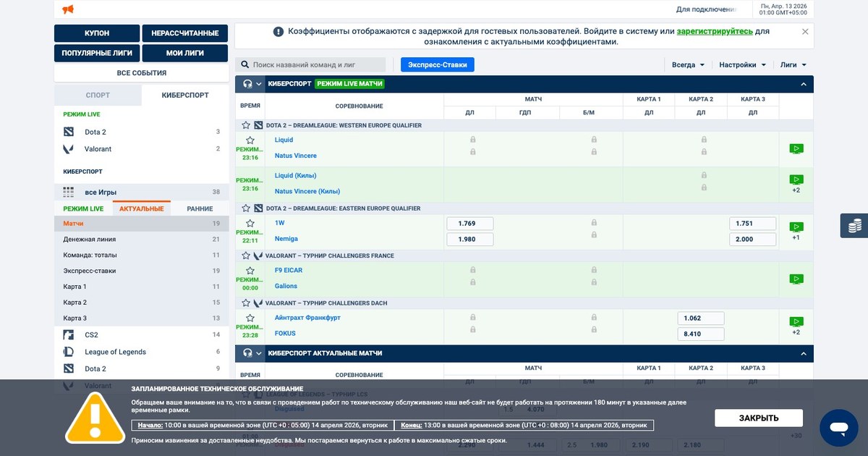The height and width of the screenshot is (456, 868).
Task: Click the megaphone announcements icon
Action: pyautogui.click(x=68, y=9)
